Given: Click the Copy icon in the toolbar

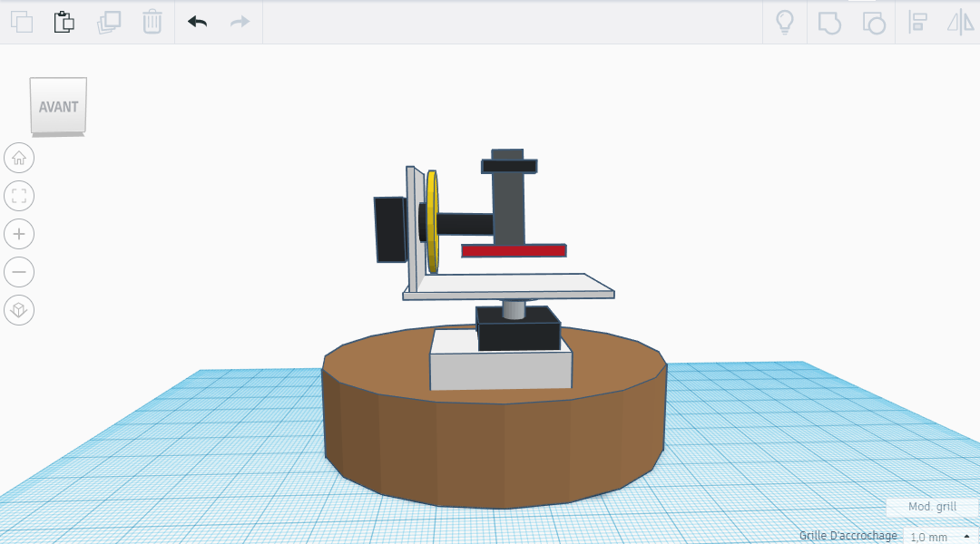Looking at the screenshot, I should click(21, 22).
